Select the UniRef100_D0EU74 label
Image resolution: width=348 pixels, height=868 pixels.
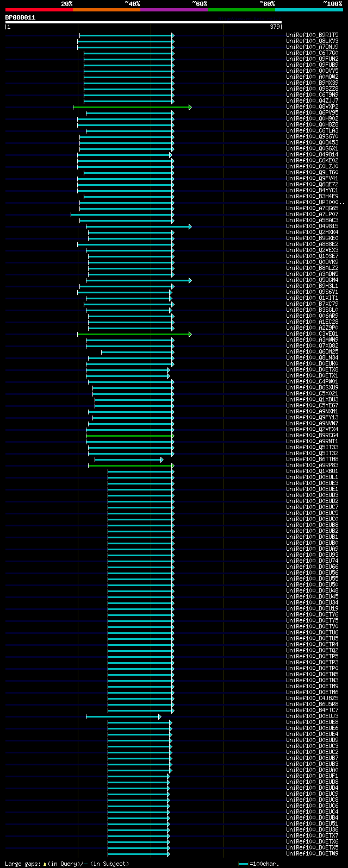[312, 561]
